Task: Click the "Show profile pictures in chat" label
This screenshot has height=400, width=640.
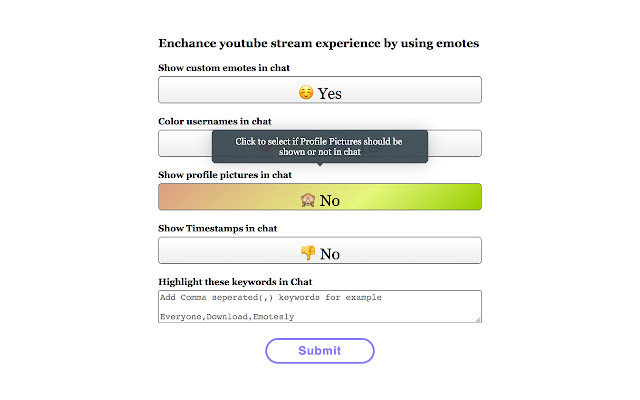Action: click(x=225, y=175)
